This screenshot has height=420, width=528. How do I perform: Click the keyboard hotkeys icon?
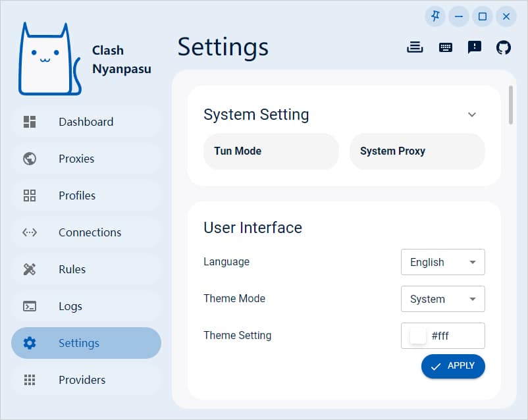445,47
